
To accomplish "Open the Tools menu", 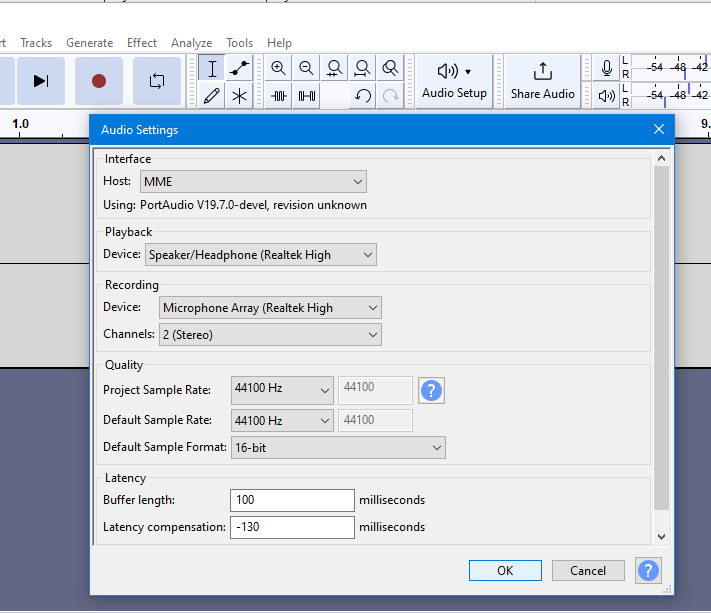I will 239,43.
